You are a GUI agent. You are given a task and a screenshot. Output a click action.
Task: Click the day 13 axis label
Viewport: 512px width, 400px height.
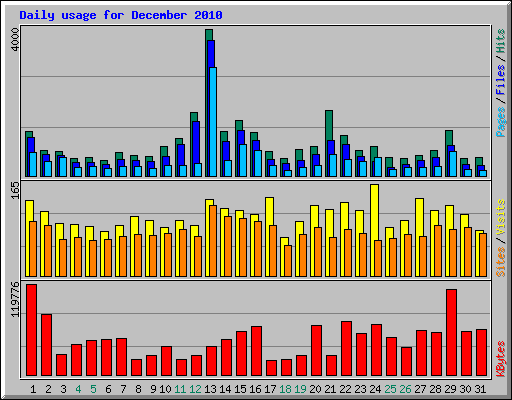pos(210,389)
